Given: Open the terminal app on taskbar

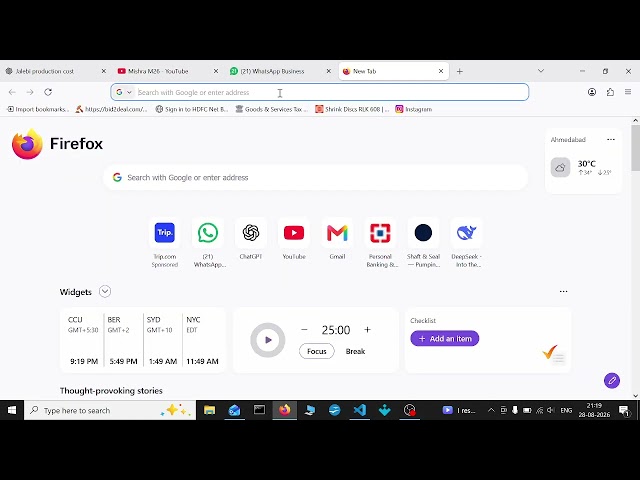Looking at the screenshot, I should [x=259, y=410].
